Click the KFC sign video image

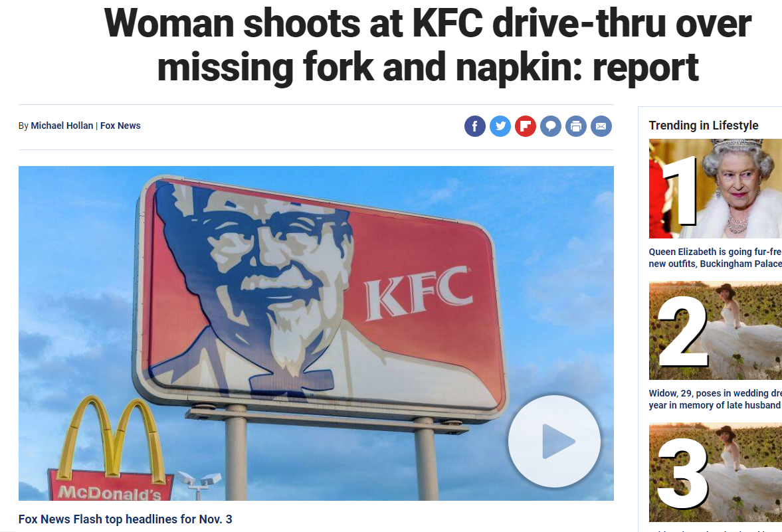316,333
